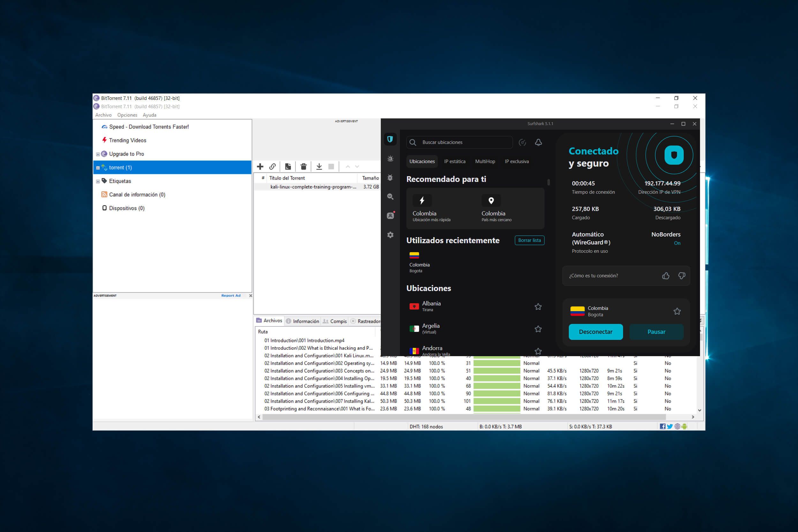Viewport: 798px width, 532px height.
Task: Open the Información tab in BitTorrent details
Action: point(302,321)
